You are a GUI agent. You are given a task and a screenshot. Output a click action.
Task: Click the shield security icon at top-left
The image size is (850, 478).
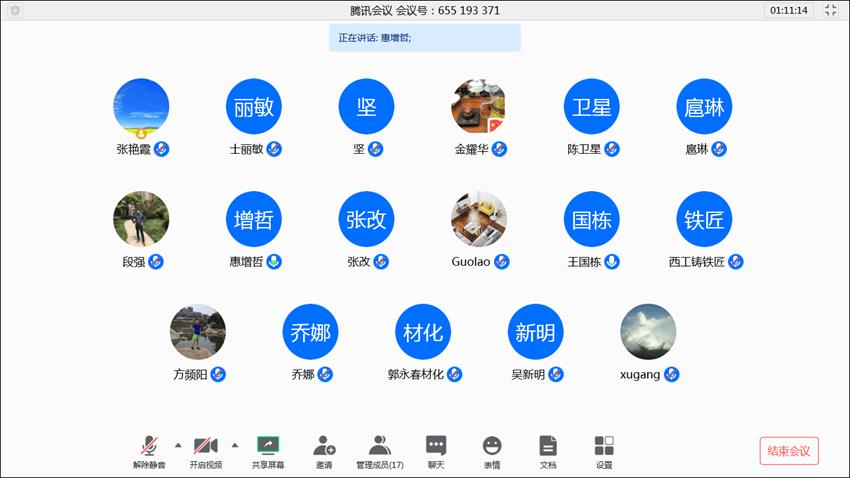(15, 10)
